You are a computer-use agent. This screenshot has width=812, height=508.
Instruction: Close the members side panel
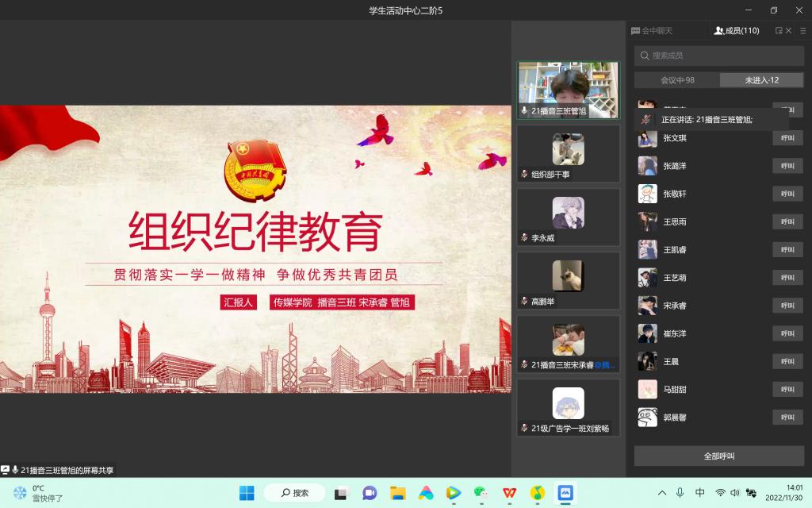point(789,31)
